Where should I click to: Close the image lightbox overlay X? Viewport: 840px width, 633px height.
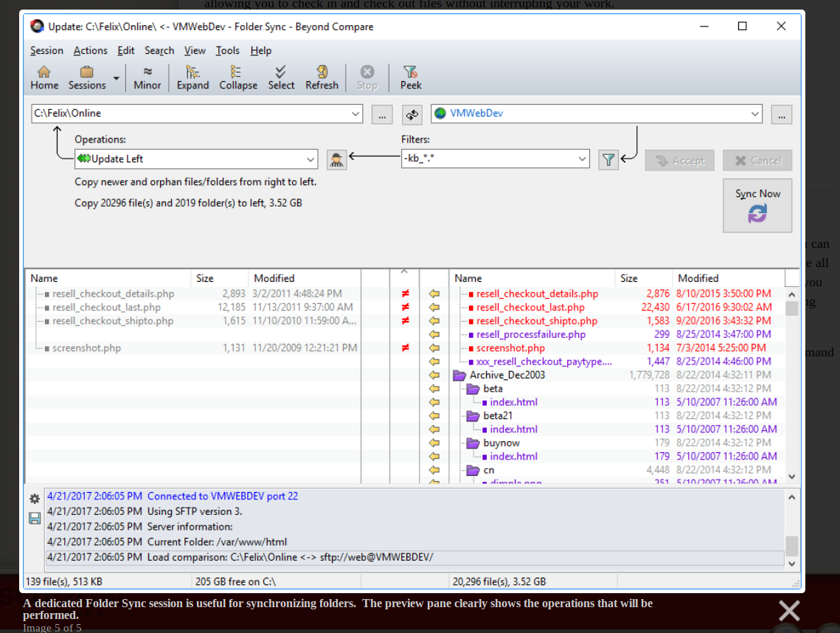click(789, 610)
